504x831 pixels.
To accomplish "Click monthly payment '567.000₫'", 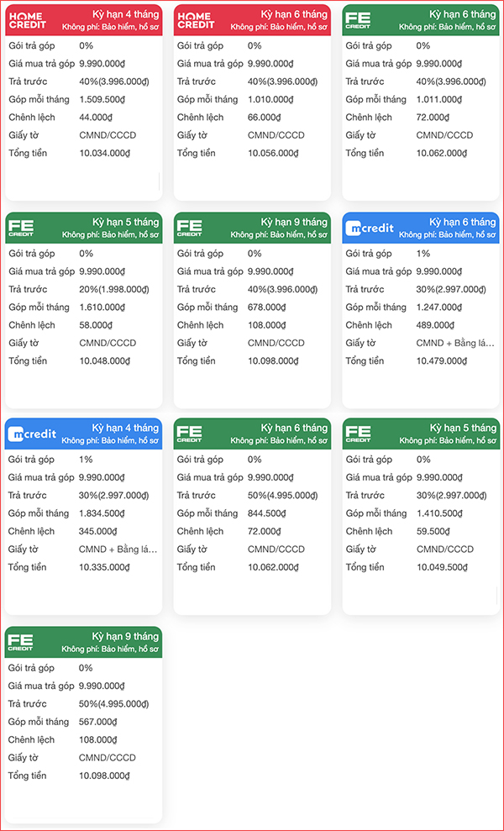I will pos(98,722).
